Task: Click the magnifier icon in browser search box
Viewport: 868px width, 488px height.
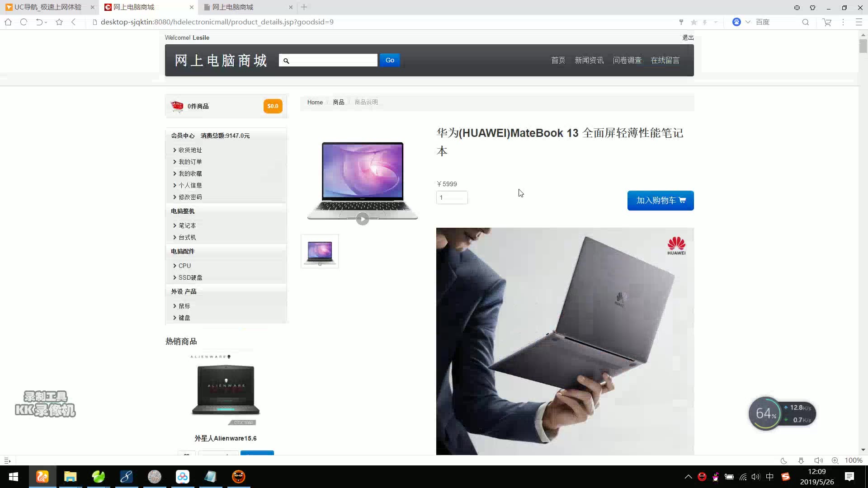Action: [x=805, y=22]
